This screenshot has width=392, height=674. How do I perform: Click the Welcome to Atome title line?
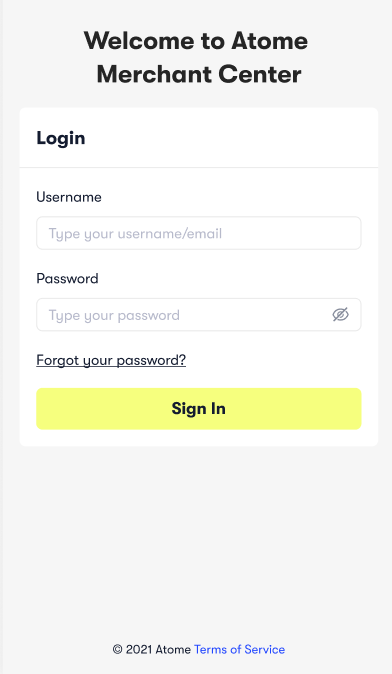click(x=196, y=41)
